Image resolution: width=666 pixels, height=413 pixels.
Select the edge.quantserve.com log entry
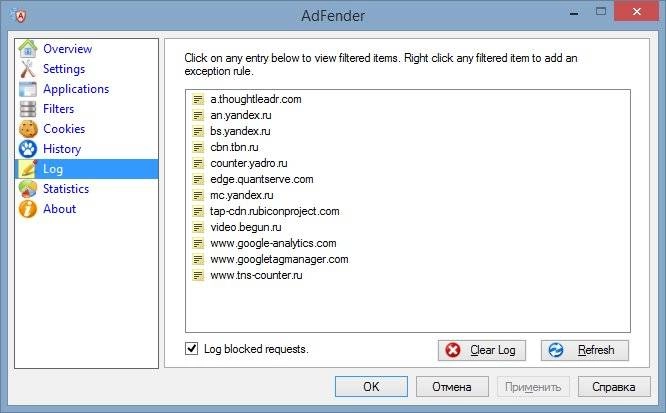pyautogui.click(x=262, y=179)
